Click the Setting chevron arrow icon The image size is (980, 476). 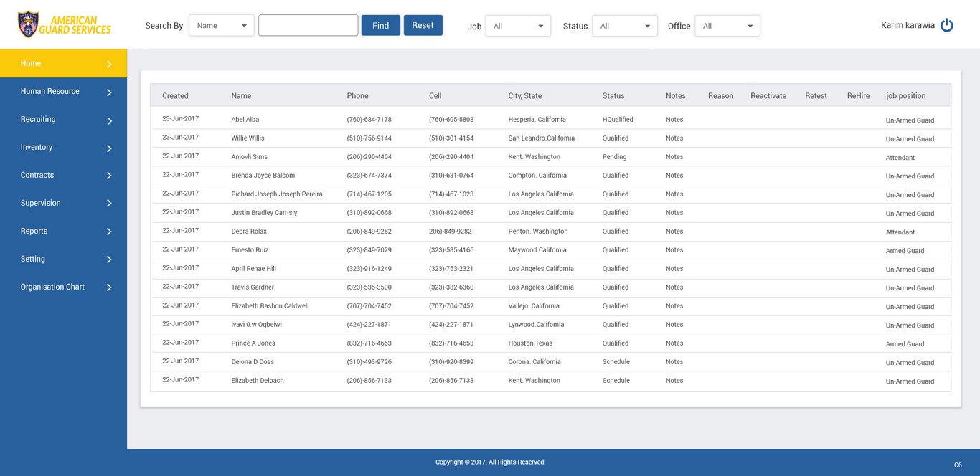tap(109, 260)
